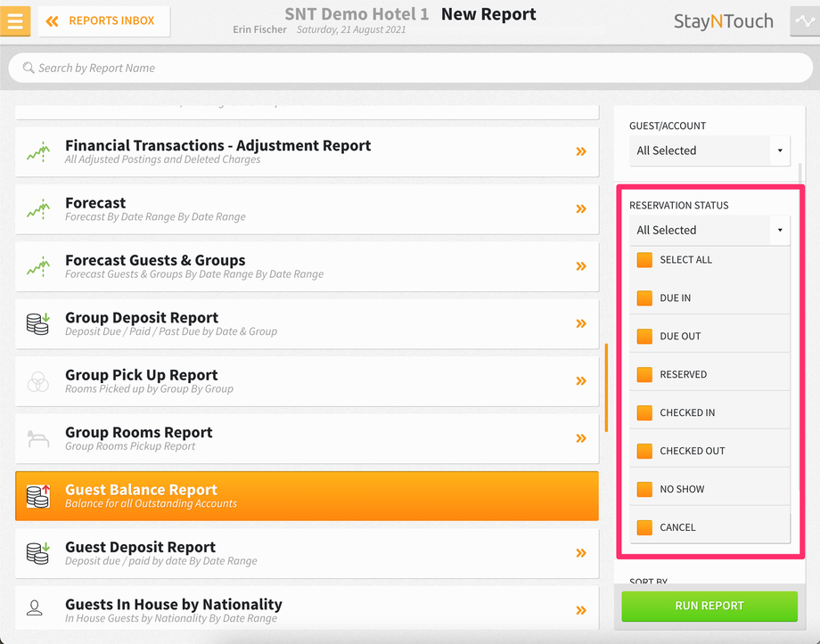Select the Guest Deposit Report title

click(x=140, y=547)
